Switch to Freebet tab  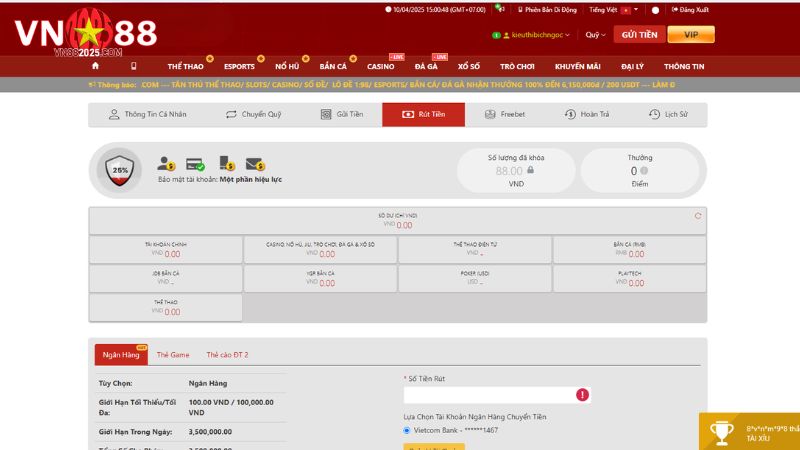(505, 114)
